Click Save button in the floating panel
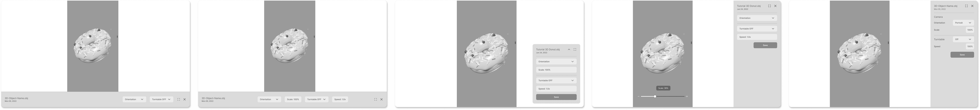 coord(556,97)
